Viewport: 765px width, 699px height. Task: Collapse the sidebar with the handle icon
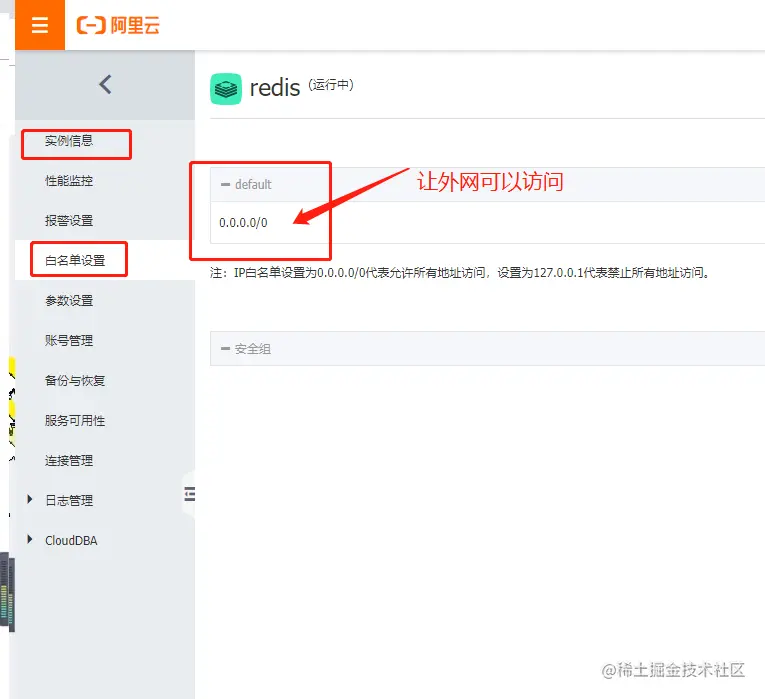190,494
